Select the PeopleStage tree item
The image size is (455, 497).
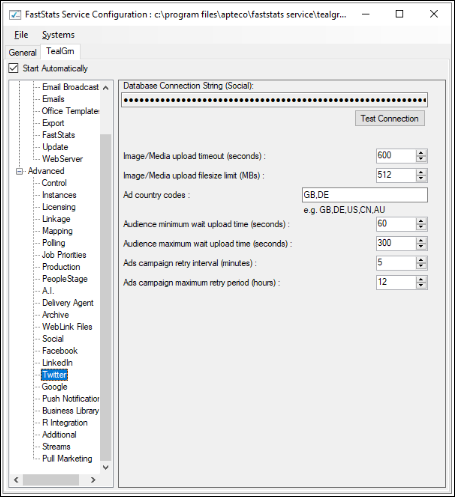click(x=65, y=279)
